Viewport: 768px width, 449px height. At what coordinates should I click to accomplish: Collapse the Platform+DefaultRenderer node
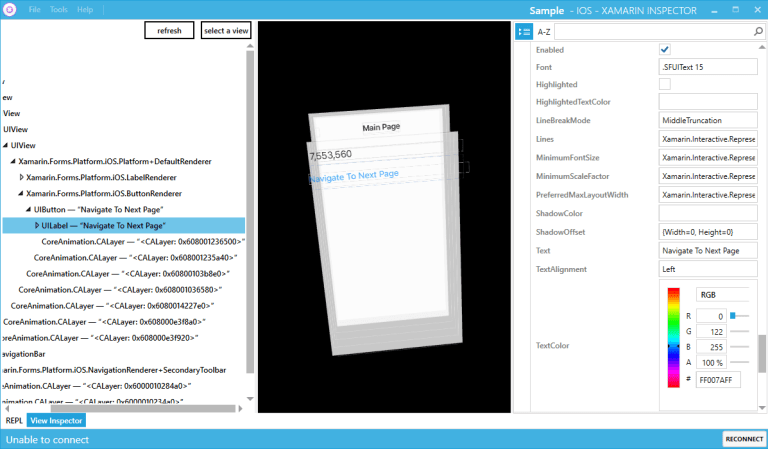click(x=13, y=161)
